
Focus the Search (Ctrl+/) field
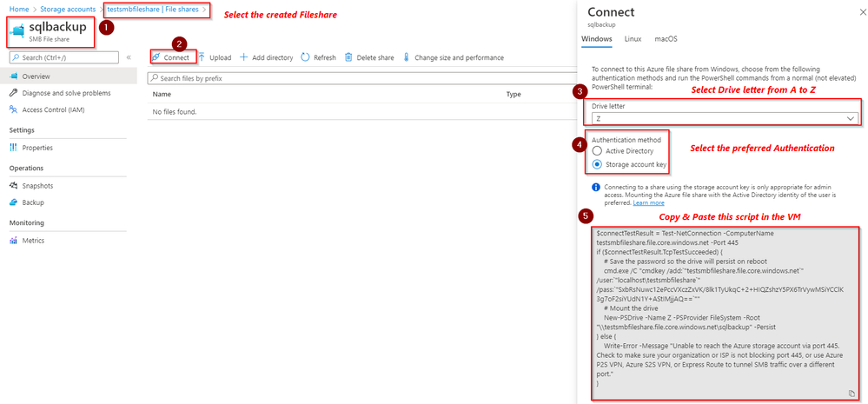click(64, 57)
